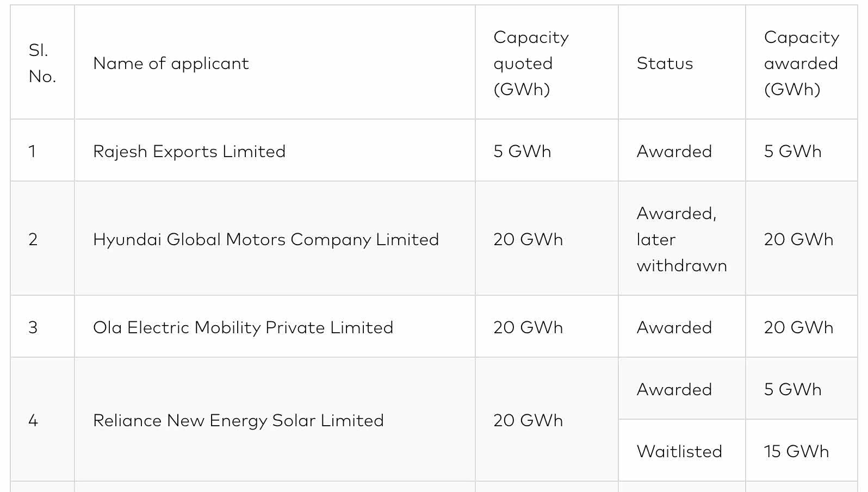Click the "Awarded, later withdrawn" status cell
This screenshot has width=868, height=492.
681,239
